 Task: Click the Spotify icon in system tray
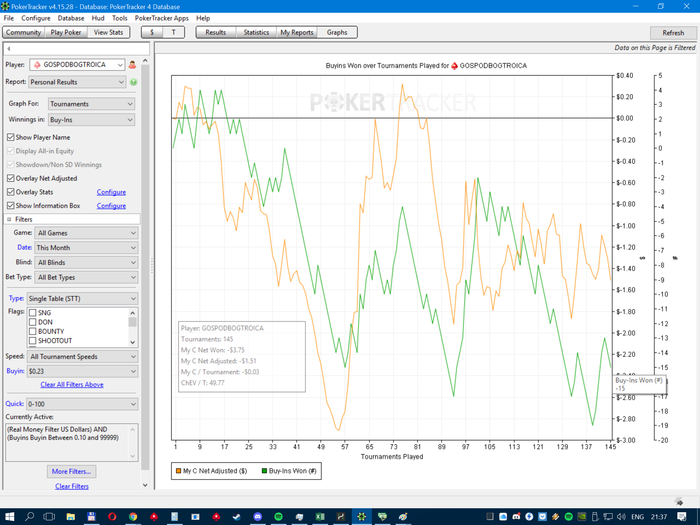click(569, 517)
